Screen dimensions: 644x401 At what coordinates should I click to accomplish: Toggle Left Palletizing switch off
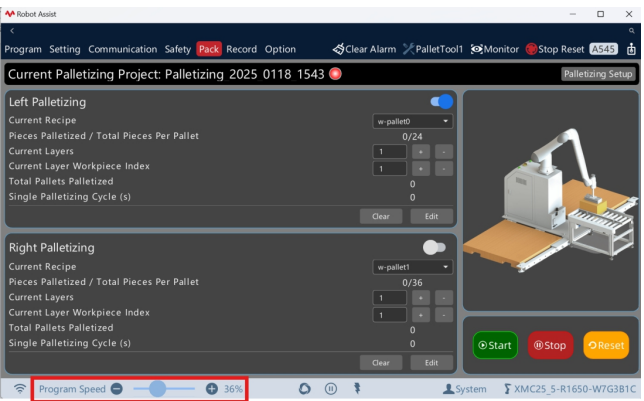(x=442, y=101)
